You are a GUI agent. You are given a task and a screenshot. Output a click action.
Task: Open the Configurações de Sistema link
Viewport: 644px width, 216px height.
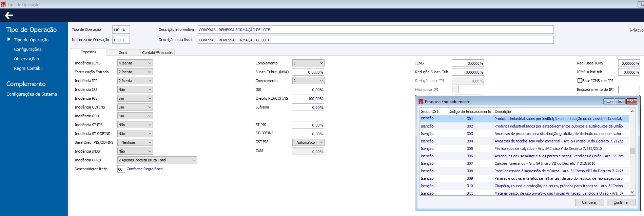[32, 94]
